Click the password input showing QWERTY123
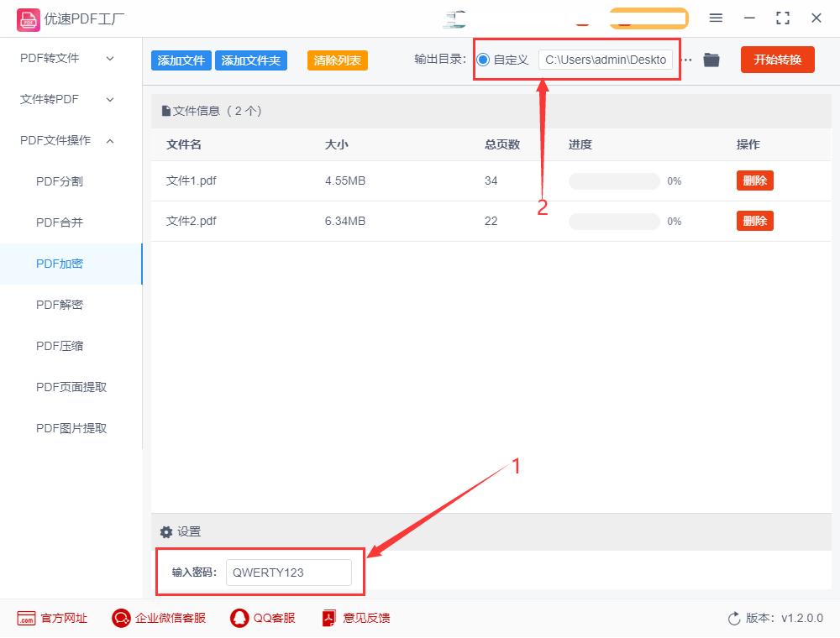 [x=288, y=573]
